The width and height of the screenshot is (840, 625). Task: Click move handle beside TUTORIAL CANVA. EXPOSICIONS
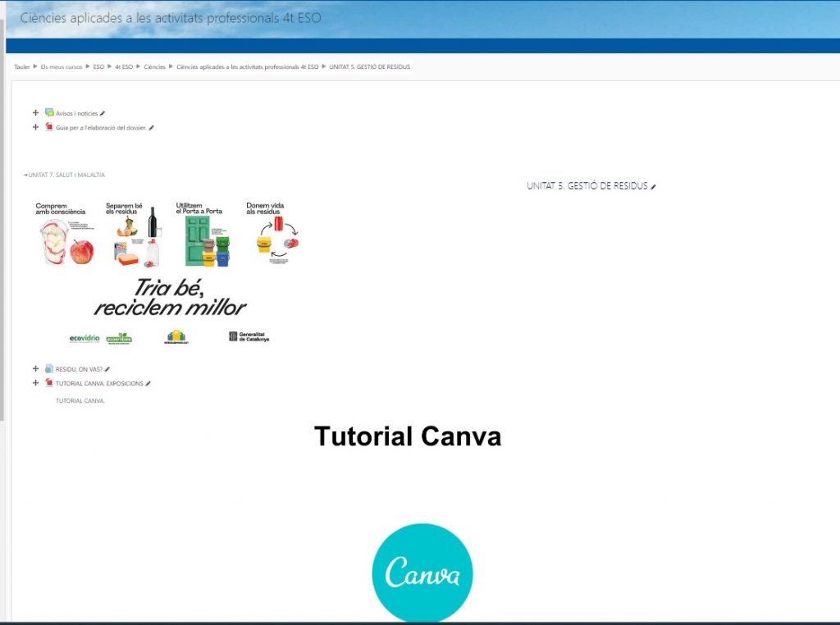(x=35, y=383)
